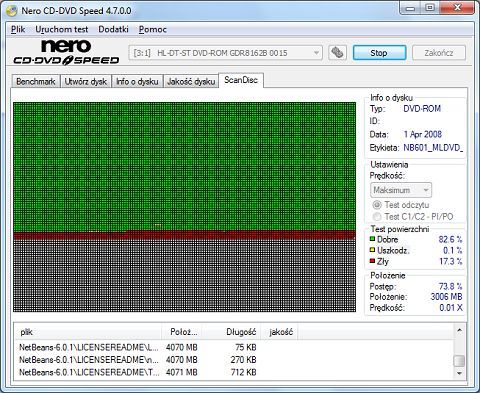Open the Plik menu
This screenshot has height=393, width=480.
pyautogui.click(x=18, y=29)
